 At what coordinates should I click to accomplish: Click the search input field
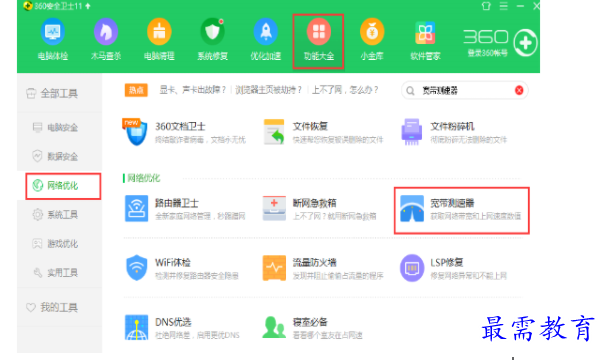tap(466, 91)
